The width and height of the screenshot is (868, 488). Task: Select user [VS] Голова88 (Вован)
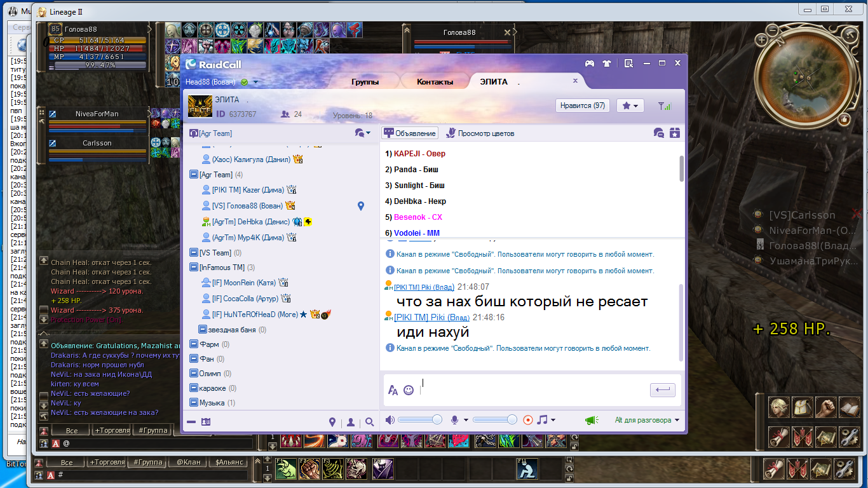click(x=248, y=206)
